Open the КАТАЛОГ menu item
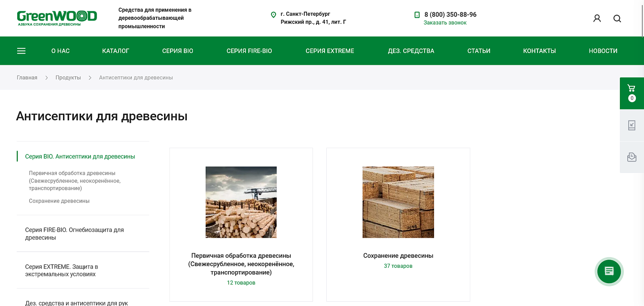Screen dimensions: 644x306 click(x=115, y=51)
